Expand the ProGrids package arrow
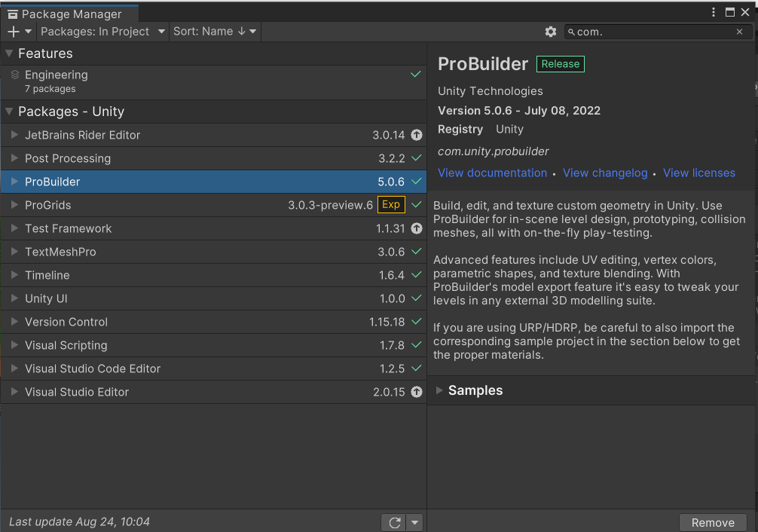 [14, 204]
